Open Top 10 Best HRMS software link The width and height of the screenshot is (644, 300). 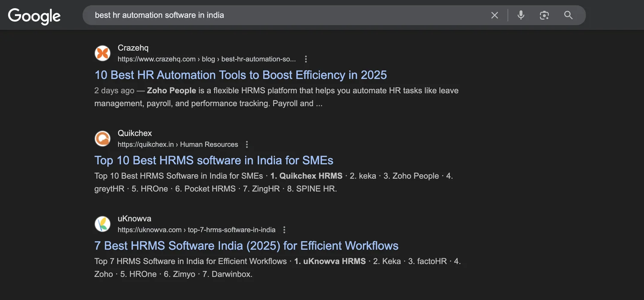(x=214, y=160)
